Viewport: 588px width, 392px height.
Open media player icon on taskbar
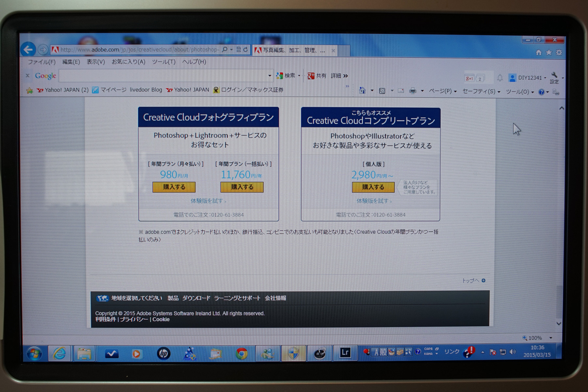point(137,354)
